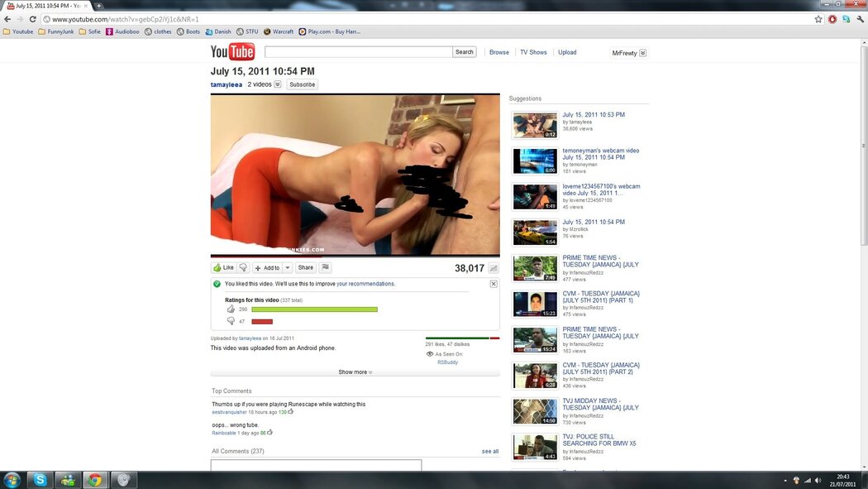Toggle Like on this video

tap(222, 267)
